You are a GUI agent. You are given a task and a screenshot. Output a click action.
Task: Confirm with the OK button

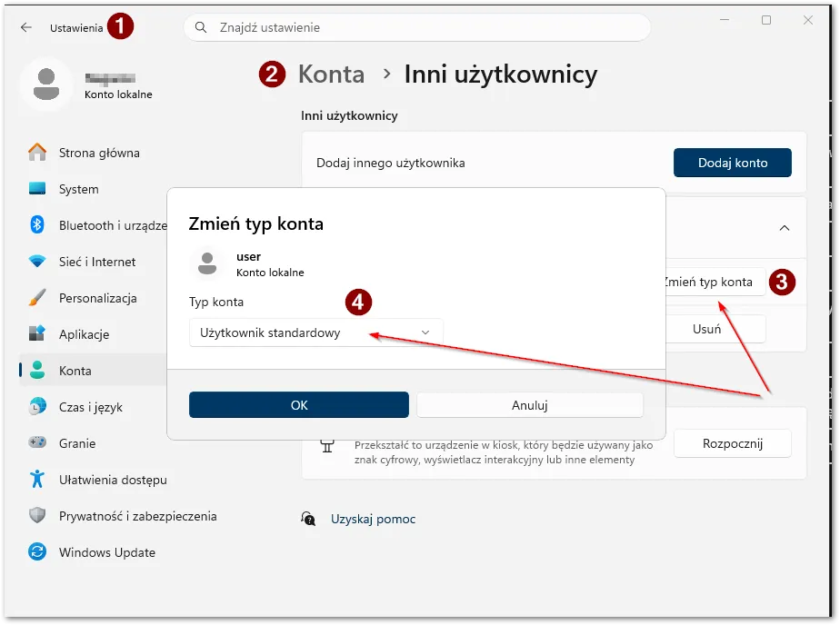click(299, 405)
